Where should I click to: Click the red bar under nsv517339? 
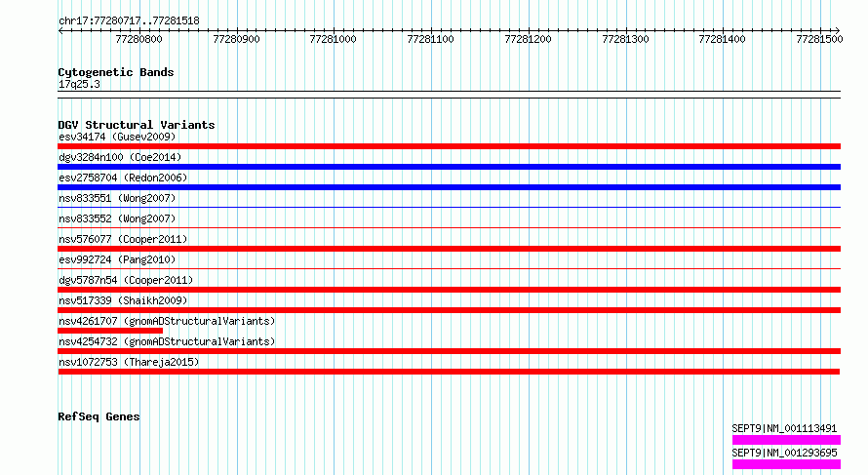(x=449, y=310)
